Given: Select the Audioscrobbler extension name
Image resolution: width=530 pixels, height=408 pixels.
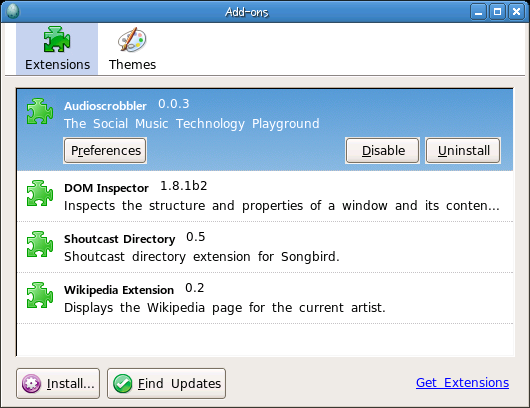Looking at the screenshot, I should click(105, 106).
